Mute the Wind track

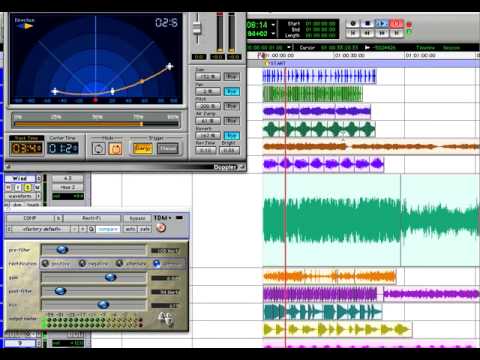coord(37,188)
